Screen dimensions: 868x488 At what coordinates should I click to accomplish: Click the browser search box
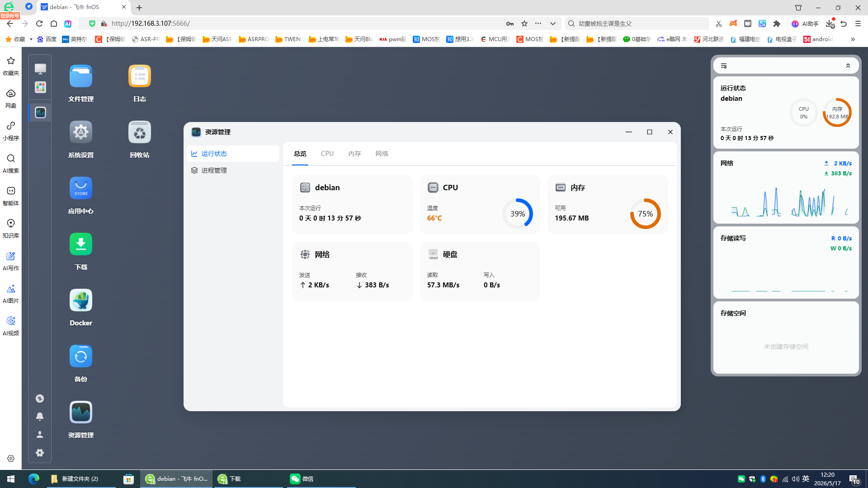coord(637,23)
